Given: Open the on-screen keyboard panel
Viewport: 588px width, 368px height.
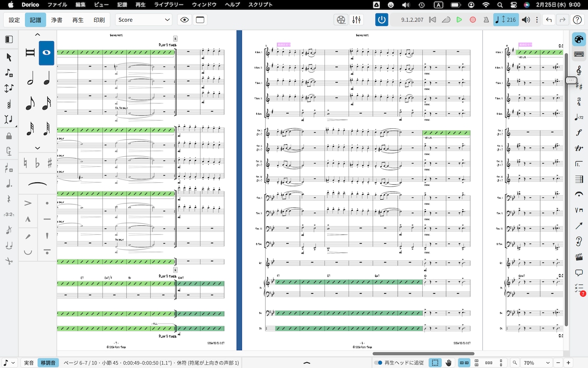Looking at the screenshot, I should point(579,55).
